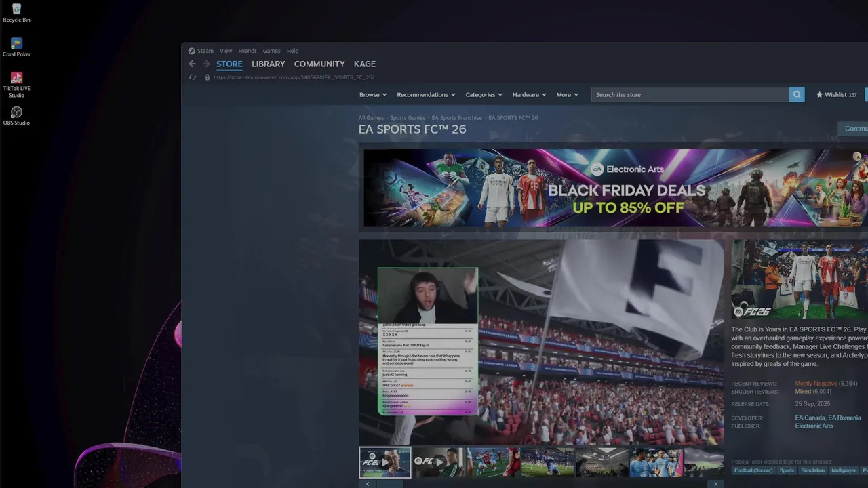Switch to the LIBRARY tab
Screen dimensions: 868x488
268,64
